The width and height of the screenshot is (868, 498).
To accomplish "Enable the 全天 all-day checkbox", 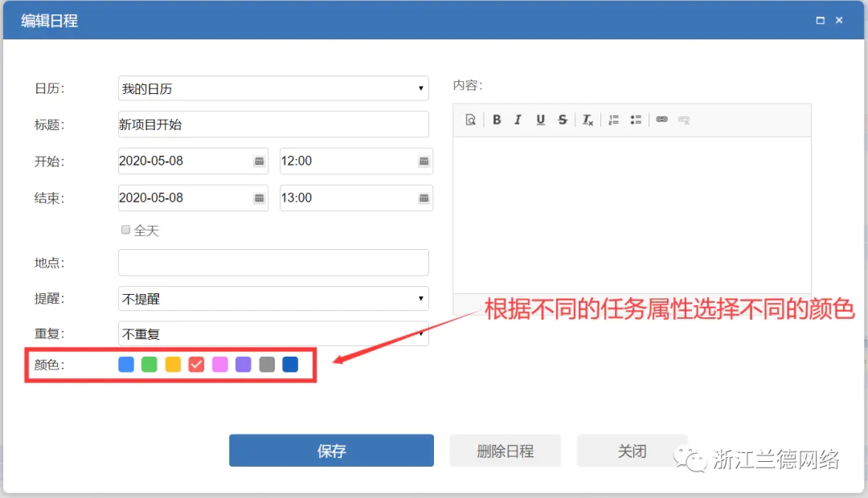I will (x=125, y=230).
